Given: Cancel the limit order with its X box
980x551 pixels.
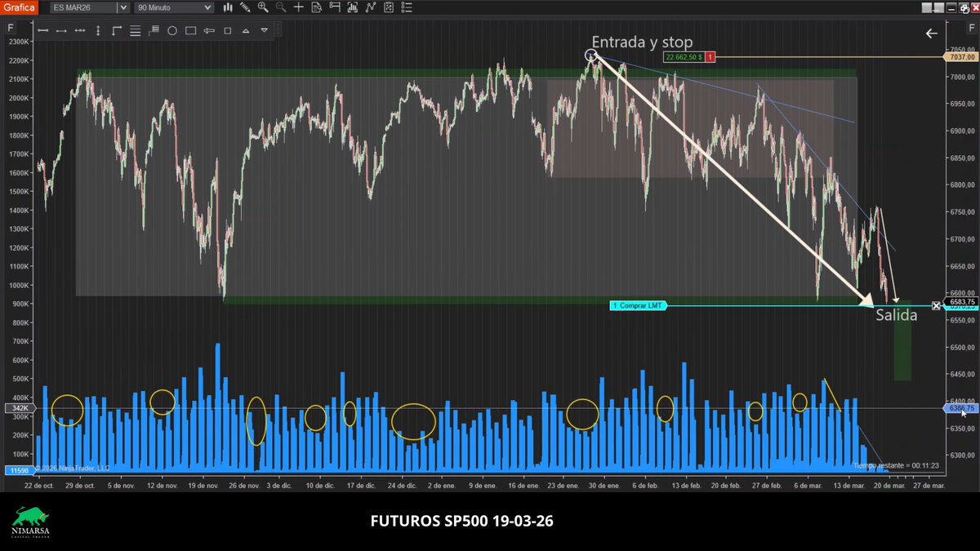Looking at the screenshot, I should pyautogui.click(x=937, y=305).
